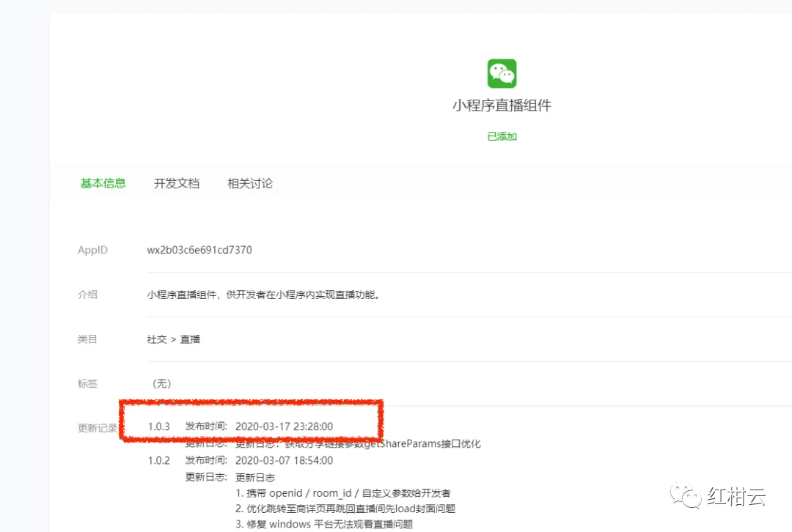The image size is (792, 532).
Task: Click changelog item 3 about windows 平台
Action: [324, 524]
